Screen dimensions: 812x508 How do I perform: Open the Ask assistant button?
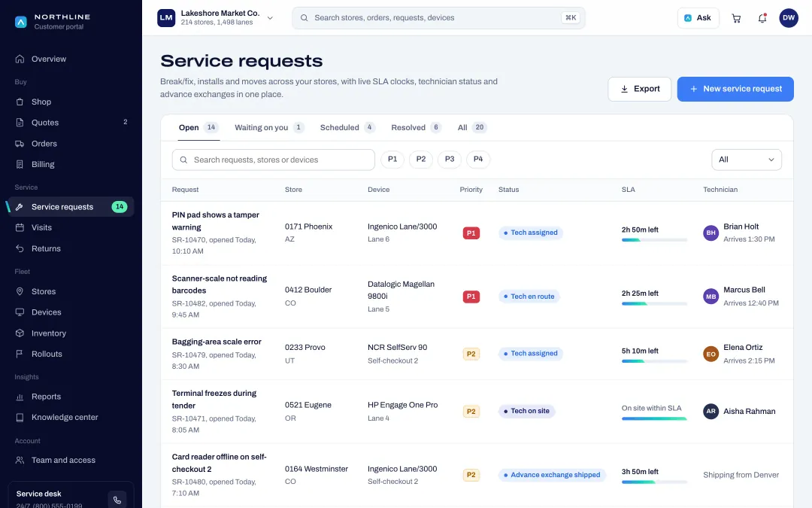[x=698, y=18]
